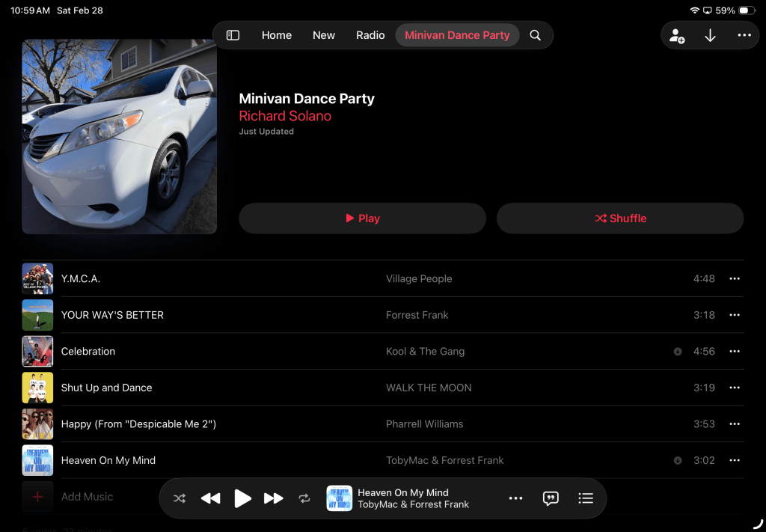Switch to the Radio tab
This screenshot has height=532, width=766.
coord(370,35)
